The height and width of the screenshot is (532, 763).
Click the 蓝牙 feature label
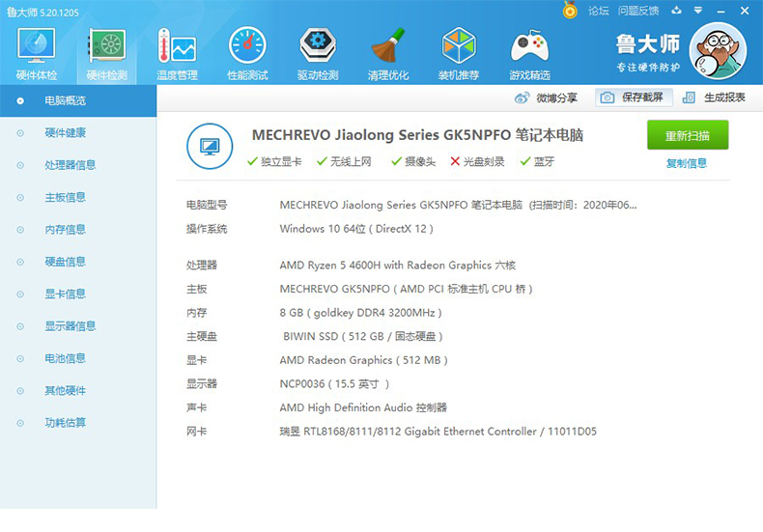click(544, 161)
